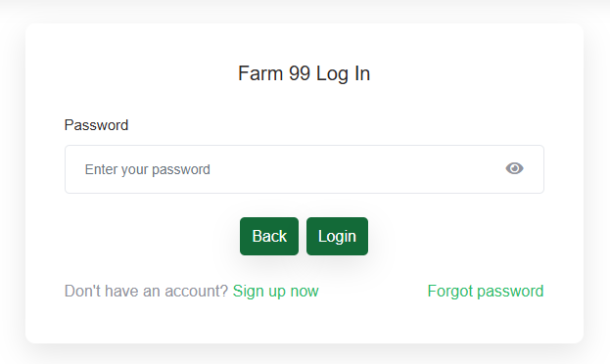Open the Sign up now link
Image resolution: width=610 pixels, height=364 pixels.
pyautogui.click(x=275, y=291)
